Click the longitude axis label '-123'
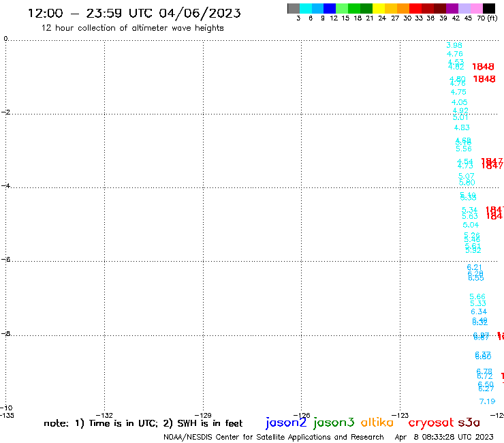 click(400, 415)
